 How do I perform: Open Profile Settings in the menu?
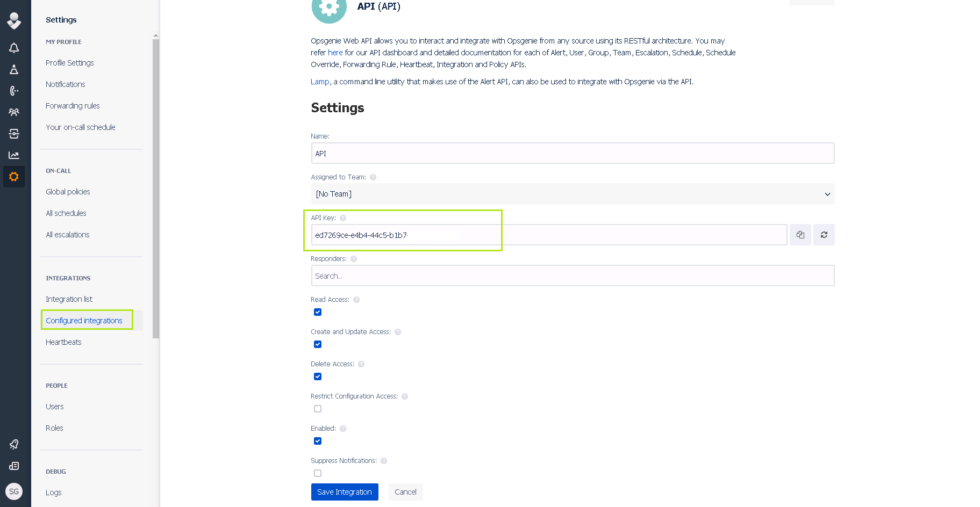70,63
